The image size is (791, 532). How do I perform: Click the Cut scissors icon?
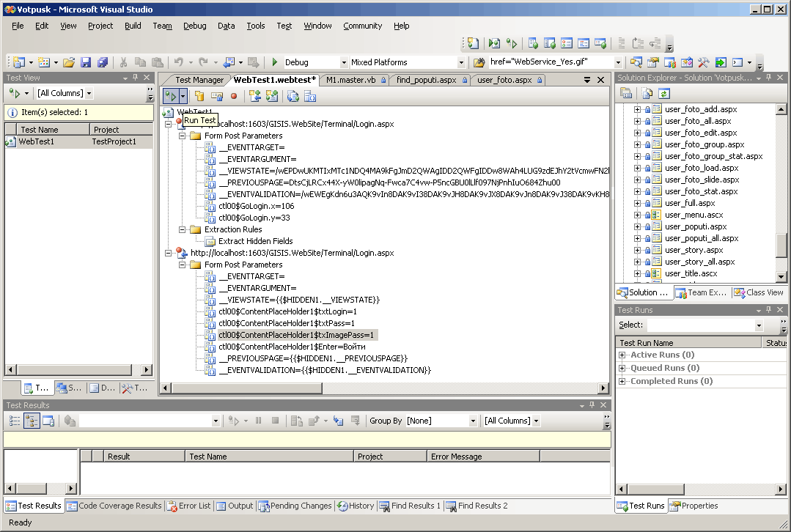[123, 62]
